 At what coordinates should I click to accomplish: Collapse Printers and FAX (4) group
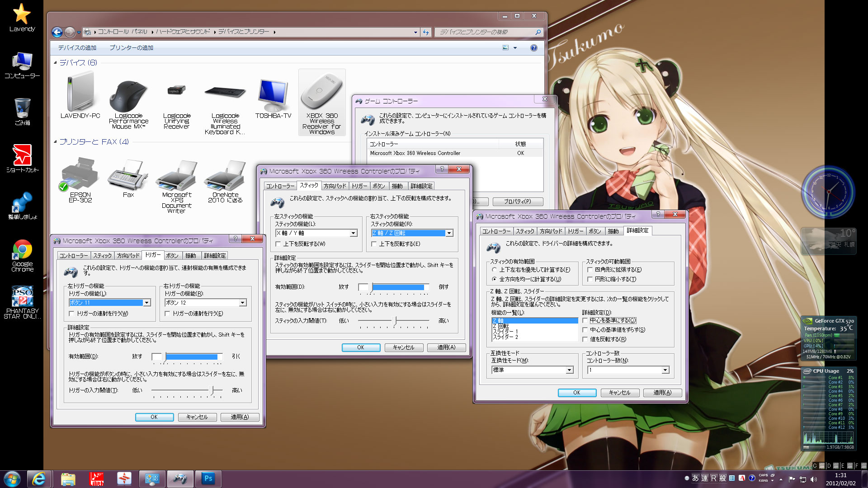click(56, 142)
